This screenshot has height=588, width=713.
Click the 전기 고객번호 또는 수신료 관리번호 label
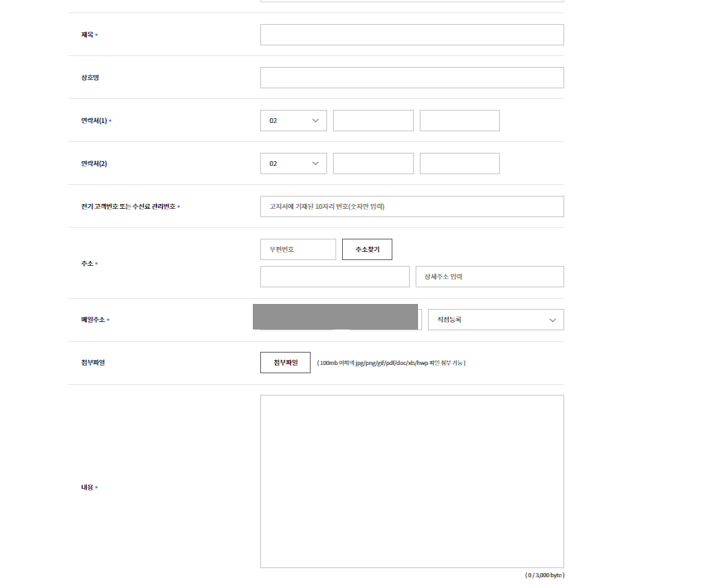click(128, 206)
